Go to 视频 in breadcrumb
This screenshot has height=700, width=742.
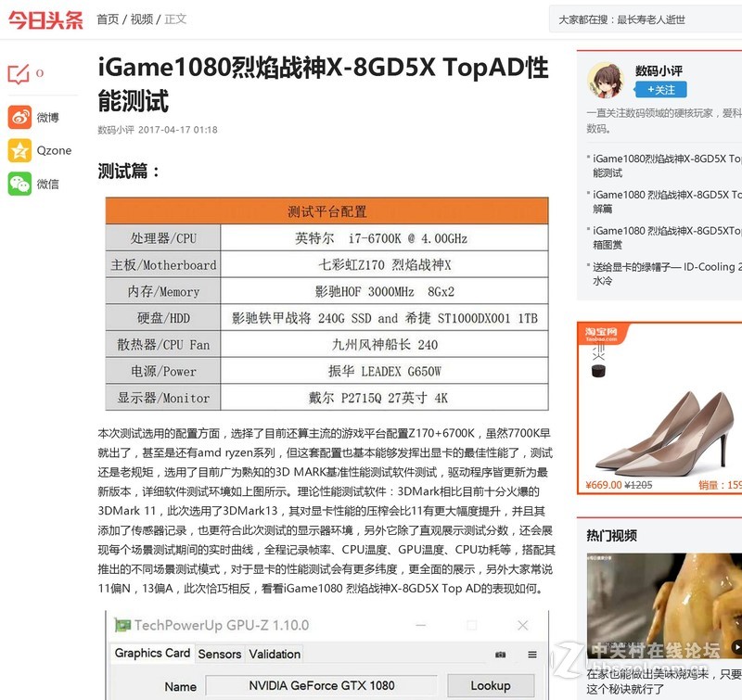(x=142, y=19)
